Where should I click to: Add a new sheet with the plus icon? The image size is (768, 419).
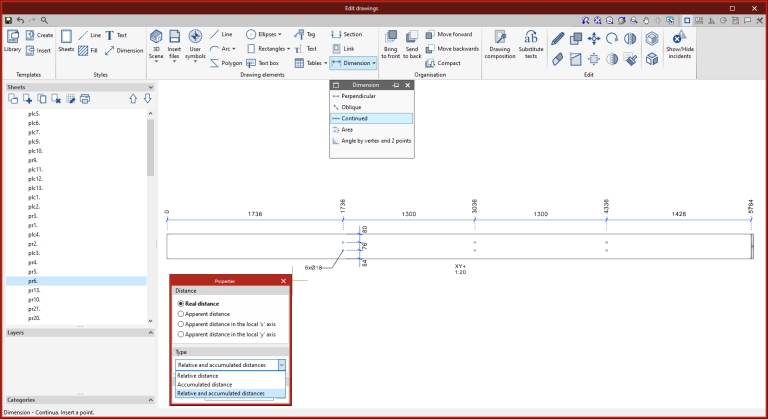click(x=27, y=99)
